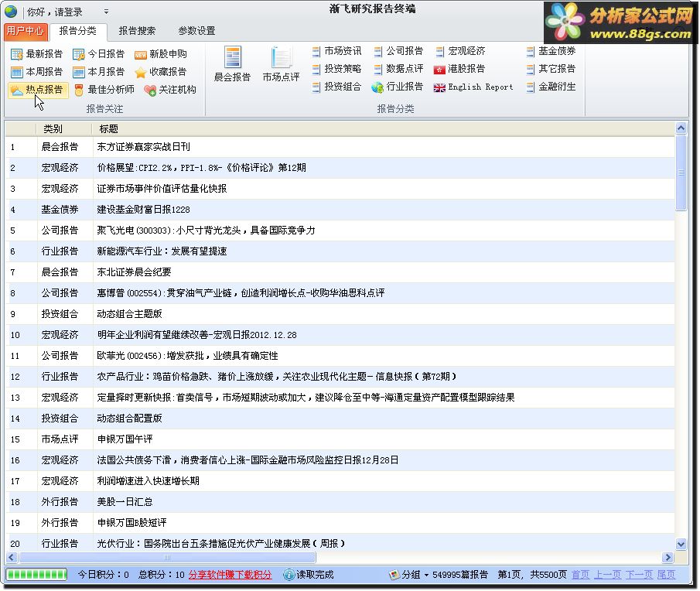Select row 动态组合配置版
The height and width of the screenshot is (591, 700).
pos(340,418)
